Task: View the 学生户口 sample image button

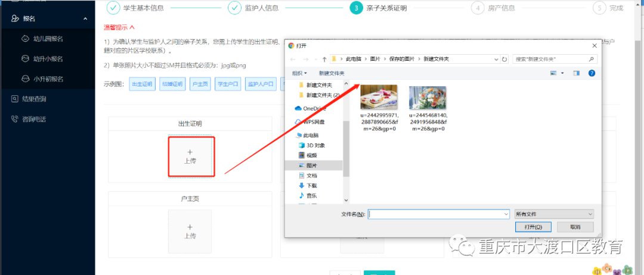Action: coord(228,84)
